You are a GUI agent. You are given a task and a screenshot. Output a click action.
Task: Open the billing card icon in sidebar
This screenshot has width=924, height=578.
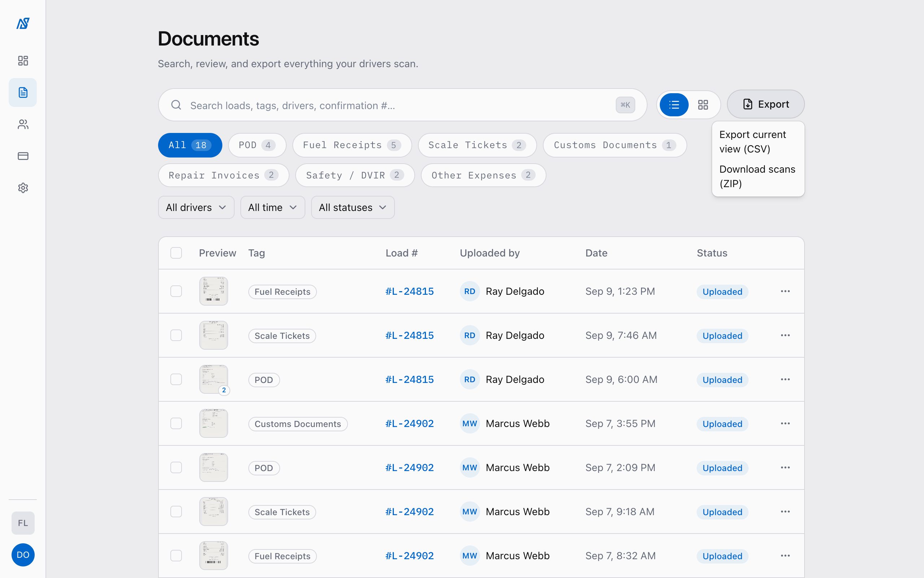click(23, 156)
